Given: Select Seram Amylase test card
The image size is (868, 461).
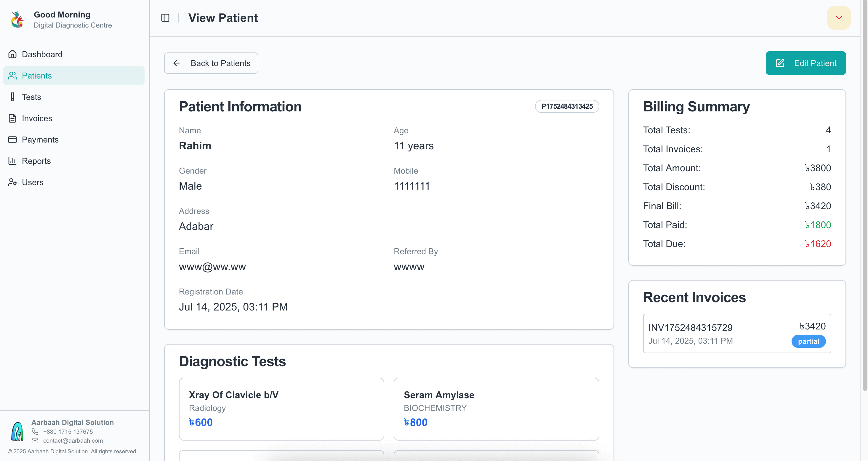Looking at the screenshot, I should (496, 409).
